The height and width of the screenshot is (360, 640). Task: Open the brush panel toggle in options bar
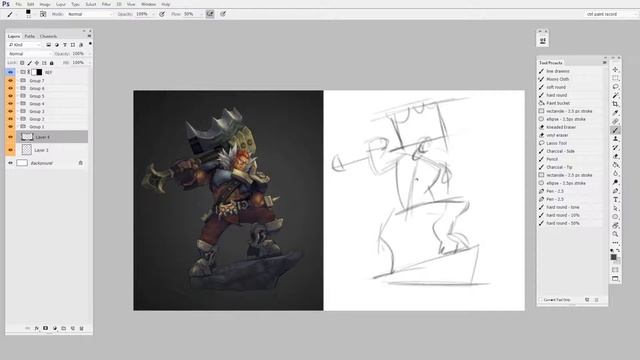tap(43, 14)
